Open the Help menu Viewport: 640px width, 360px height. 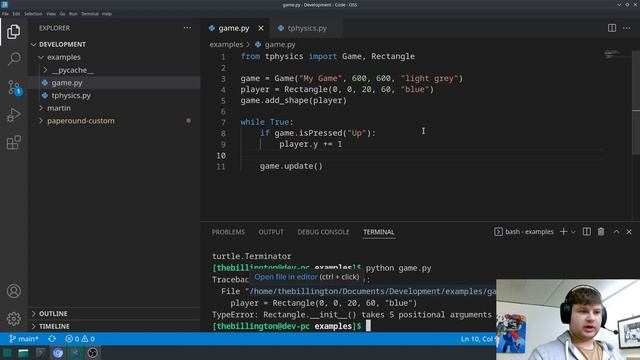coord(107,13)
